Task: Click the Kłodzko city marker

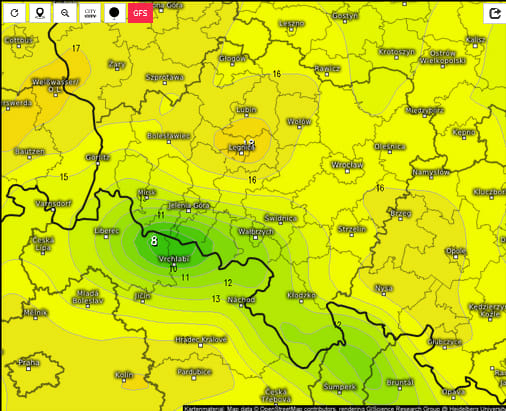Action: click(301, 301)
